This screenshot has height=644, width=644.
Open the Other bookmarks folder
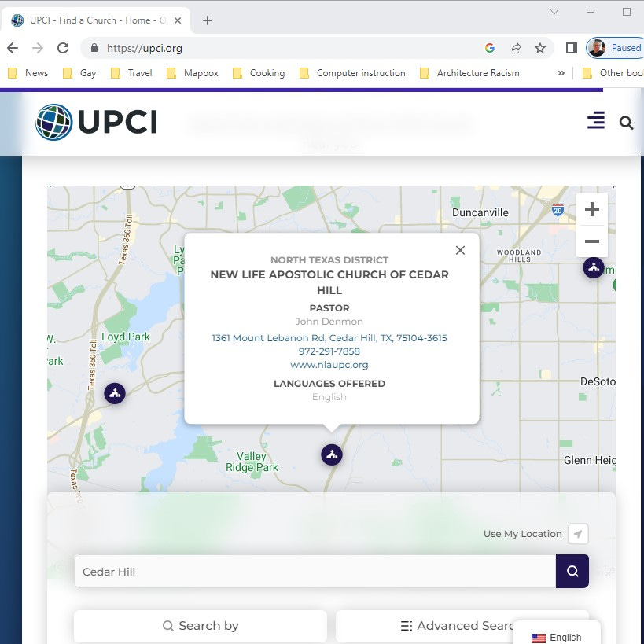[613, 73]
